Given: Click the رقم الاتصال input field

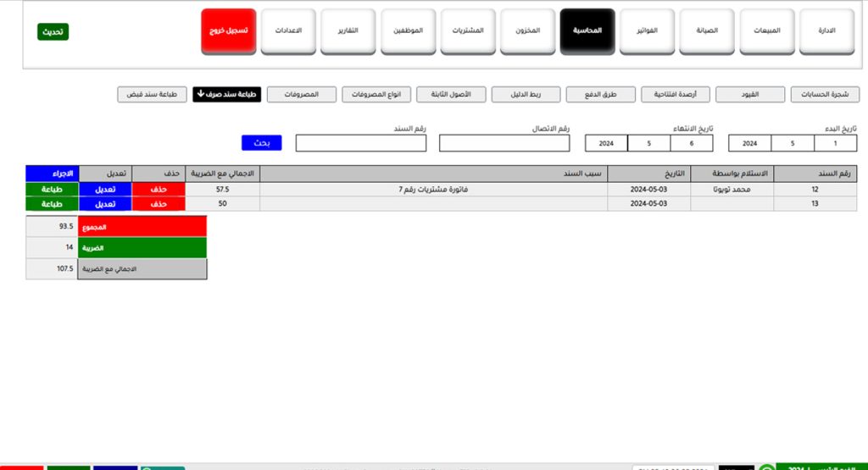Looking at the screenshot, I should pyautogui.click(x=504, y=143).
